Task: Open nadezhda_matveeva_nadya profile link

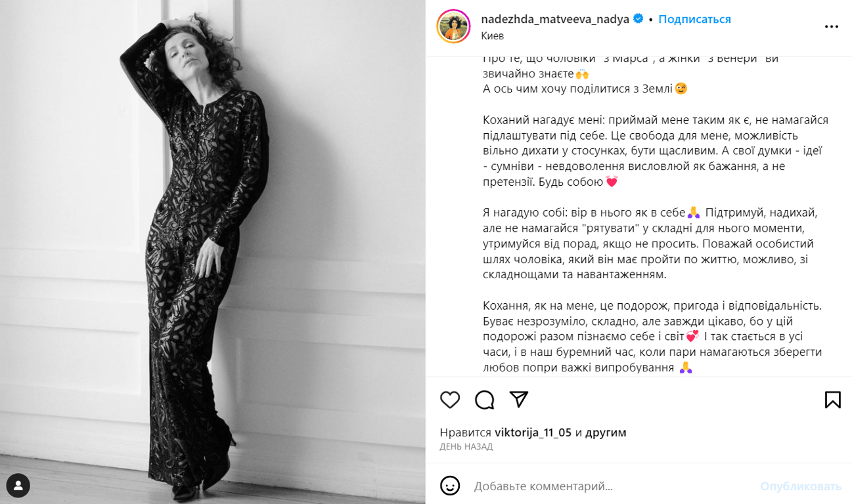Action: click(555, 19)
